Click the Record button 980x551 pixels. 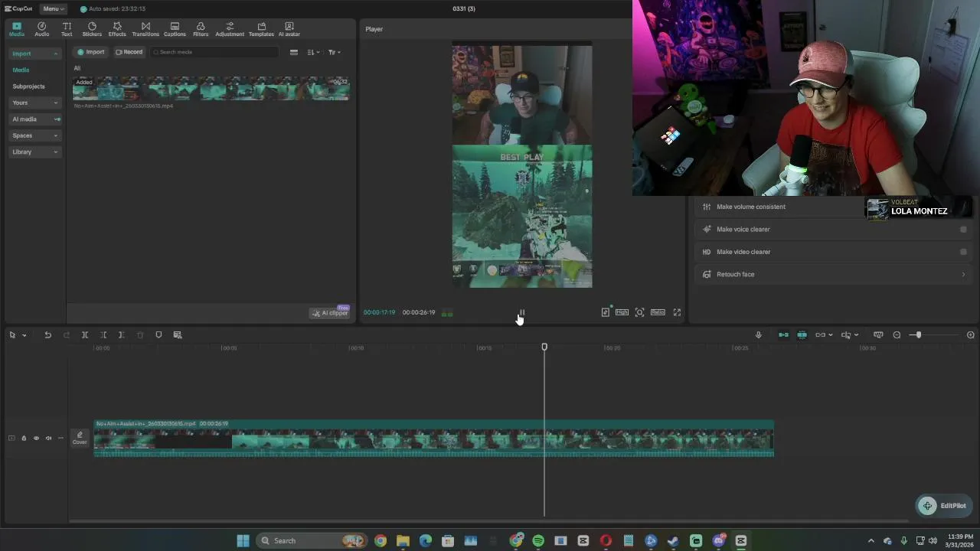pyautogui.click(x=129, y=52)
